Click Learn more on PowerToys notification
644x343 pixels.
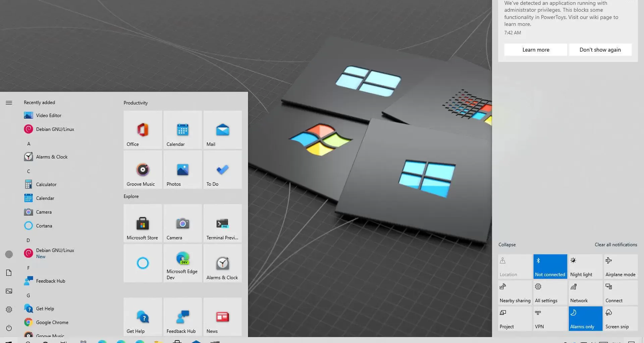pyautogui.click(x=536, y=50)
